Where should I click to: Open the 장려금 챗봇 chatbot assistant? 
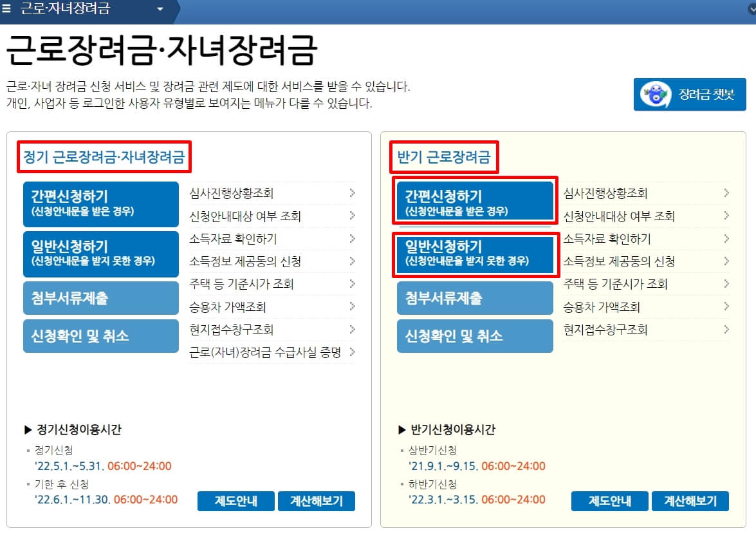[690, 94]
